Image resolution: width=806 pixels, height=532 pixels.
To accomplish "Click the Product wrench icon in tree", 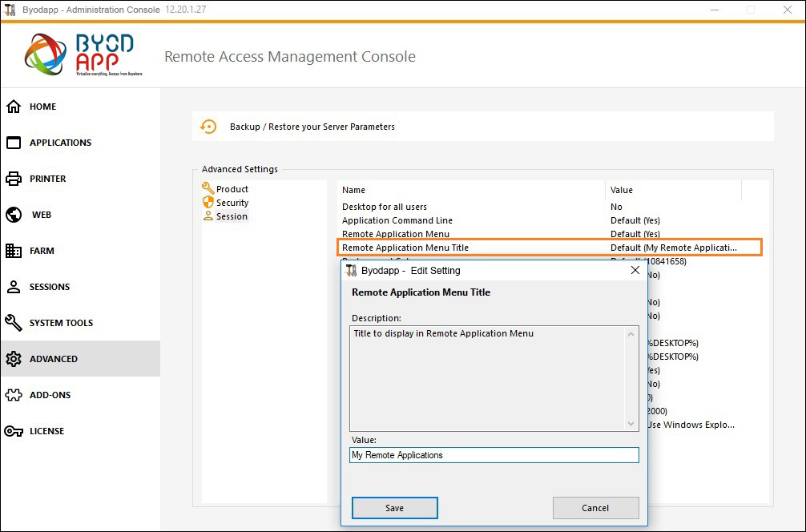I will (208, 188).
